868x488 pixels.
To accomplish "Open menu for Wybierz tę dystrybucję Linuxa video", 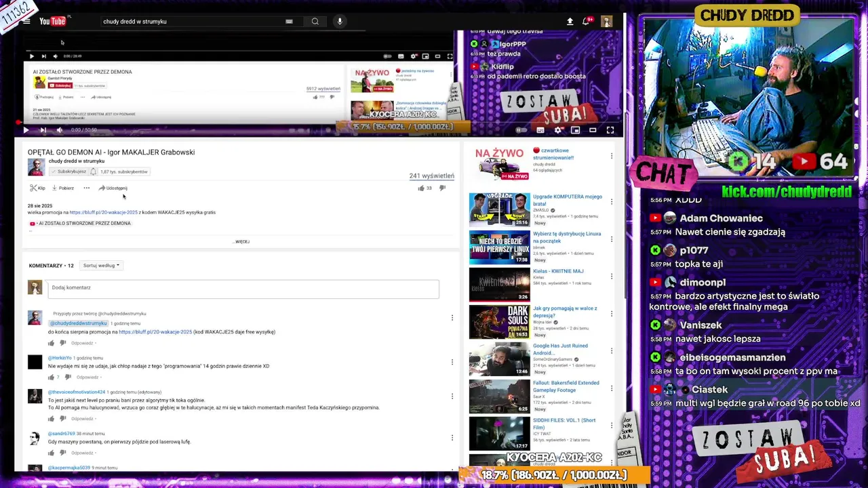I will [x=612, y=239].
